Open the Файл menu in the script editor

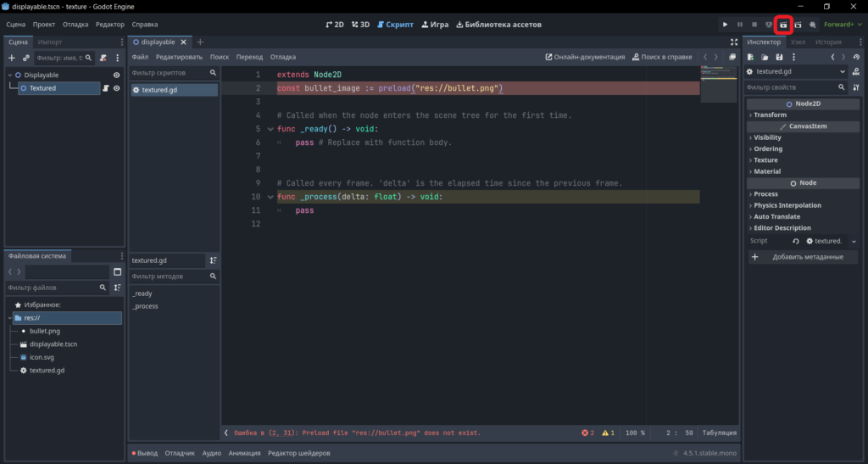pyautogui.click(x=140, y=57)
